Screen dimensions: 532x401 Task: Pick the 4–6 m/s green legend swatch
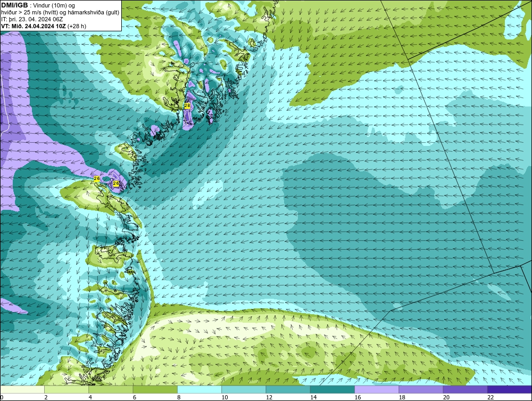111,389
